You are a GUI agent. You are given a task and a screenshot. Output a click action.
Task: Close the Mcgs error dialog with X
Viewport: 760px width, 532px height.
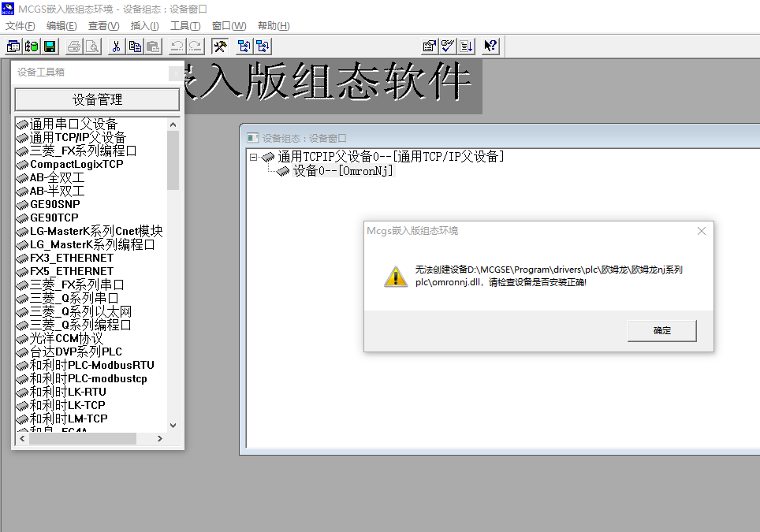click(x=701, y=231)
